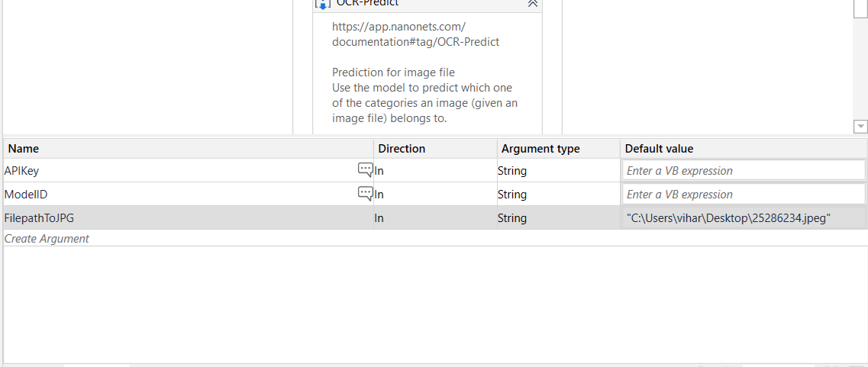The height and width of the screenshot is (367, 868).
Task: Open the APIKey direction dropdown
Action: 434,171
